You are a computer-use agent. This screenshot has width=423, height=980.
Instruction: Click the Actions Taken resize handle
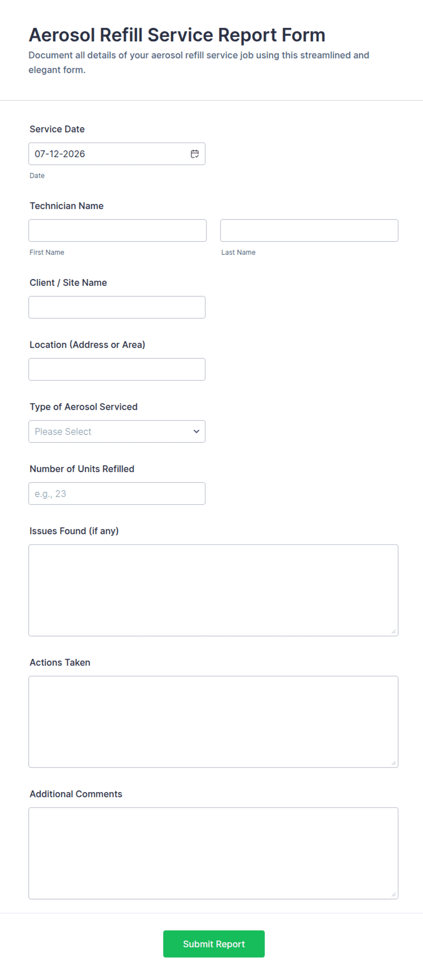393,763
